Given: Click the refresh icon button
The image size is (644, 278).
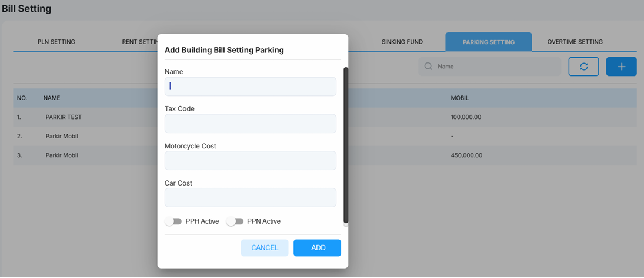Looking at the screenshot, I should [583, 67].
